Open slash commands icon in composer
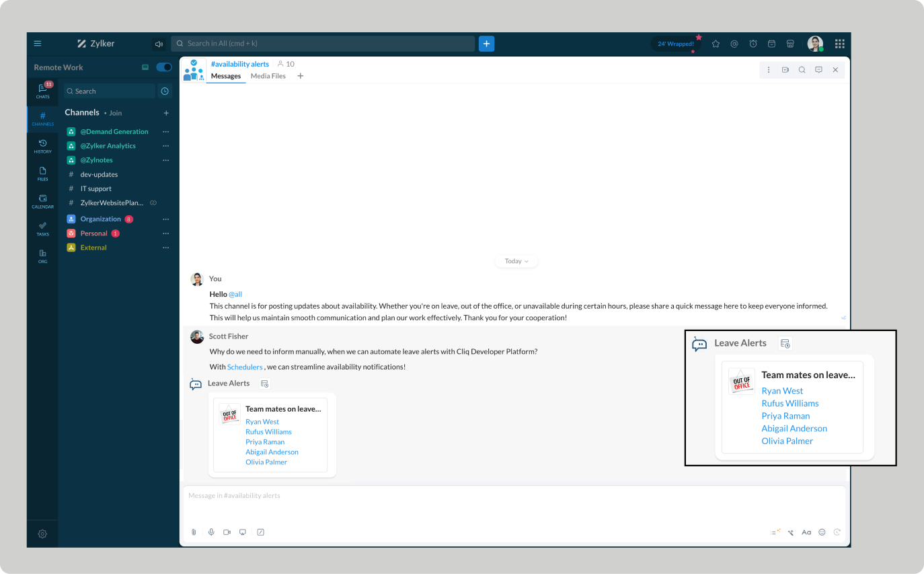 [261, 532]
